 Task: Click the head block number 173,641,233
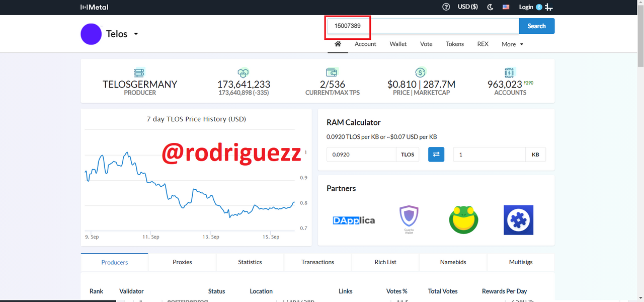point(244,85)
